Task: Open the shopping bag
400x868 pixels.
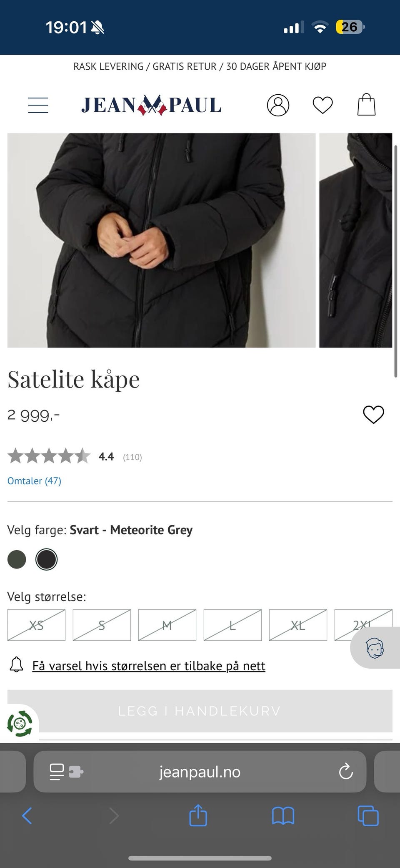Action: 366,104
